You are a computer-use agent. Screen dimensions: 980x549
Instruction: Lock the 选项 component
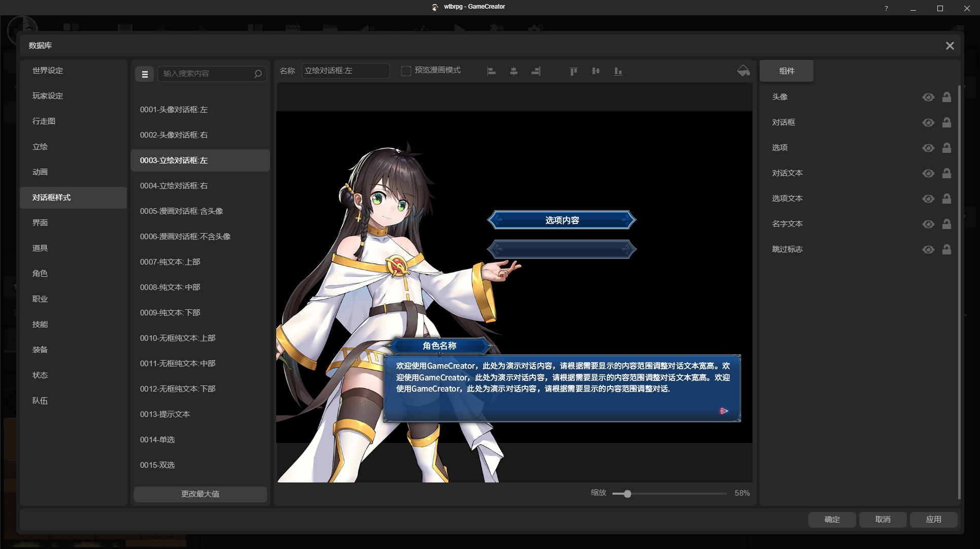pyautogui.click(x=946, y=148)
